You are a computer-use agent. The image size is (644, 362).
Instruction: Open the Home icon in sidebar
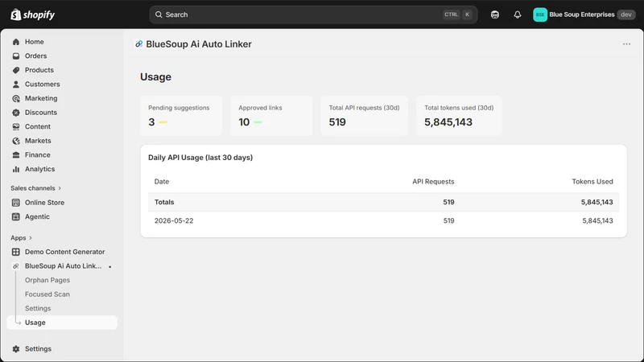tap(16, 42)
